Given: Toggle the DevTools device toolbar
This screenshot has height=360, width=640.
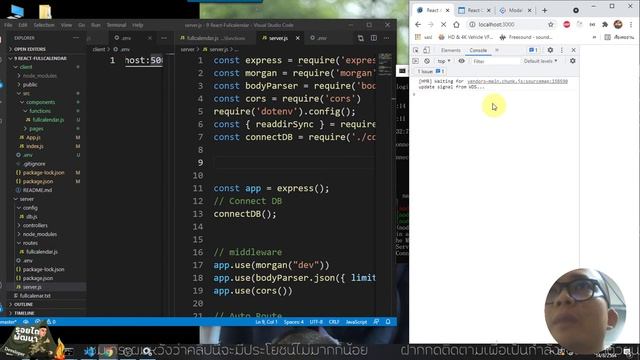Looking at the screenshot, I should 426,50.
